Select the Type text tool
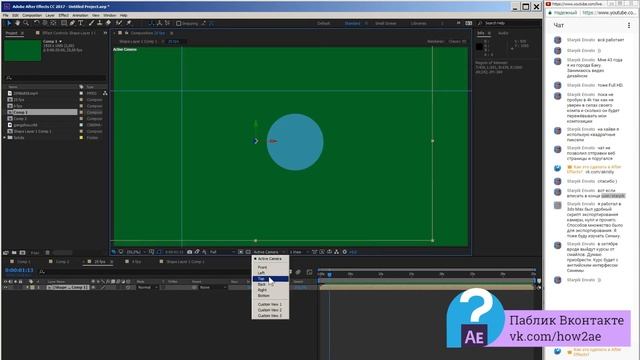The width and height of the screenshot is (640, 360). tap(81, 23)
